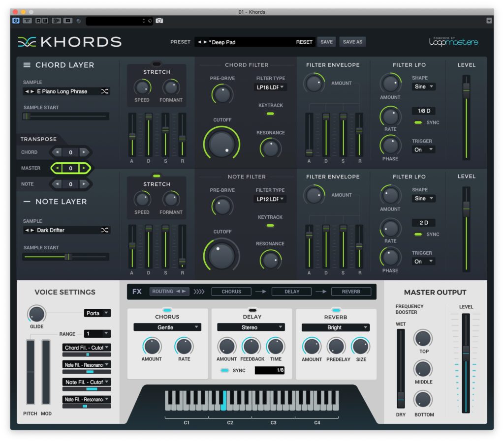Toggle the Chorus effect on/off
The height and width of the screenshot is (442, 504).
click(x=167, y=310)
